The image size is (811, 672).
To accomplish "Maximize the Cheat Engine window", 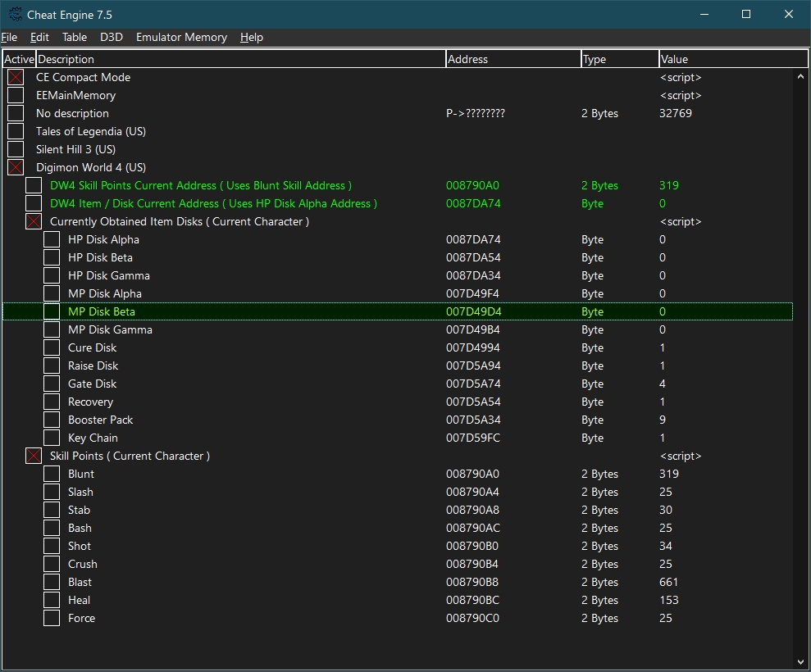I will [746, 15].
